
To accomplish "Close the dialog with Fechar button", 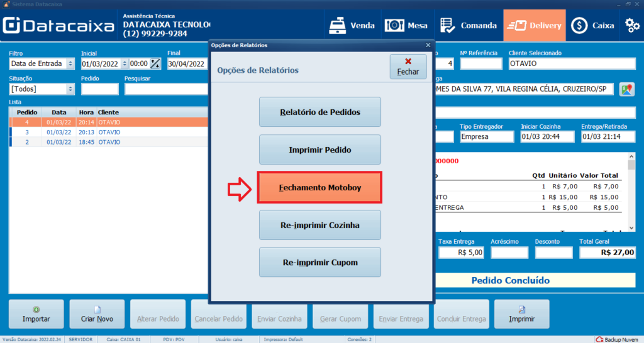I will (408, 67).
